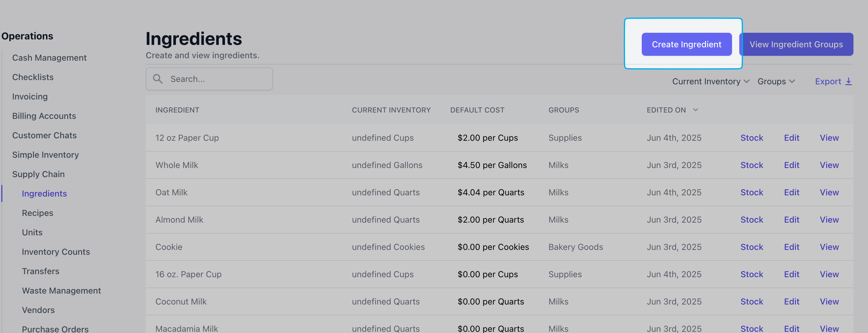Click View for Coconut Milk
The height and width of the screenshot is (333, 868).
pyautogui.click(x=829, y=302)
